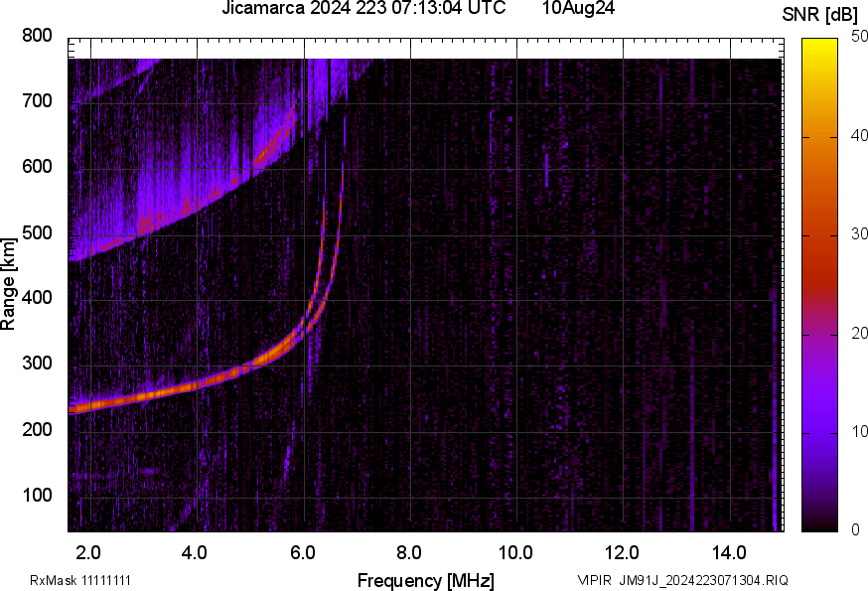Screen dimensions: 868x591
Task: Click the frequency tick label '2.0'
Action: click(88, 553)
